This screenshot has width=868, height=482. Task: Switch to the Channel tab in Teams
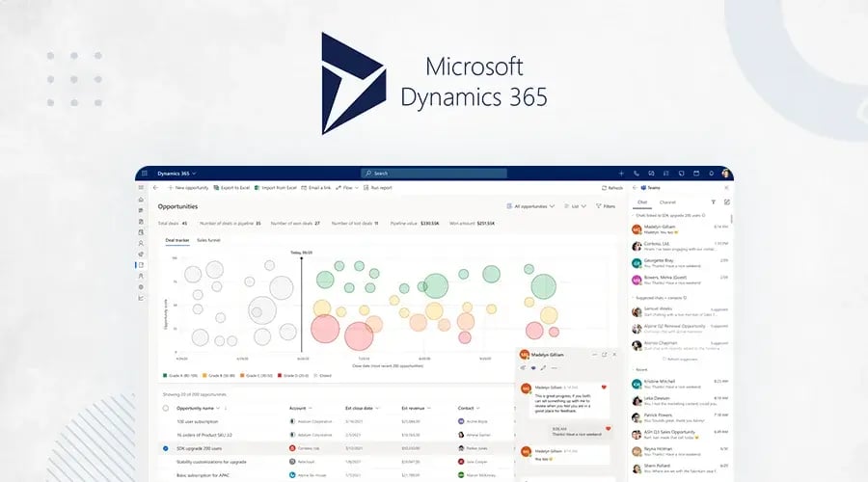coord(667,202)
